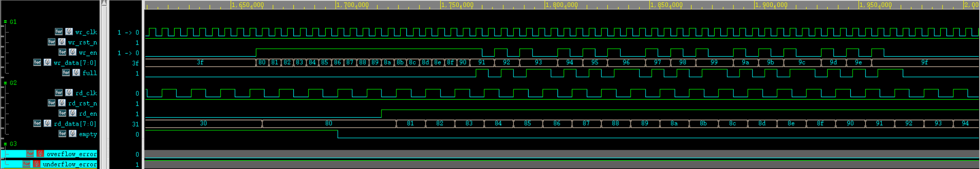The width and height of the screenshot is (980, 169).
Task: Click the rd_data current value '31' in value column
Action: coord(136,124)
